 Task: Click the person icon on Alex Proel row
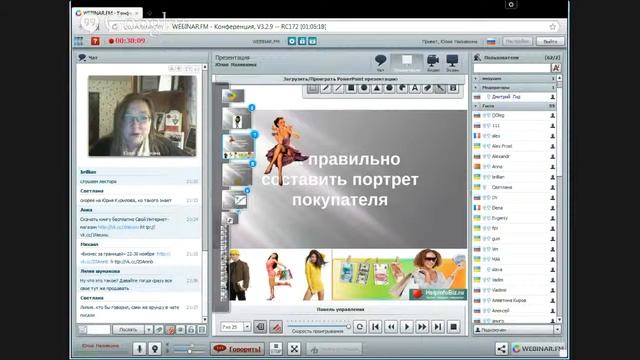coord(552,146)
